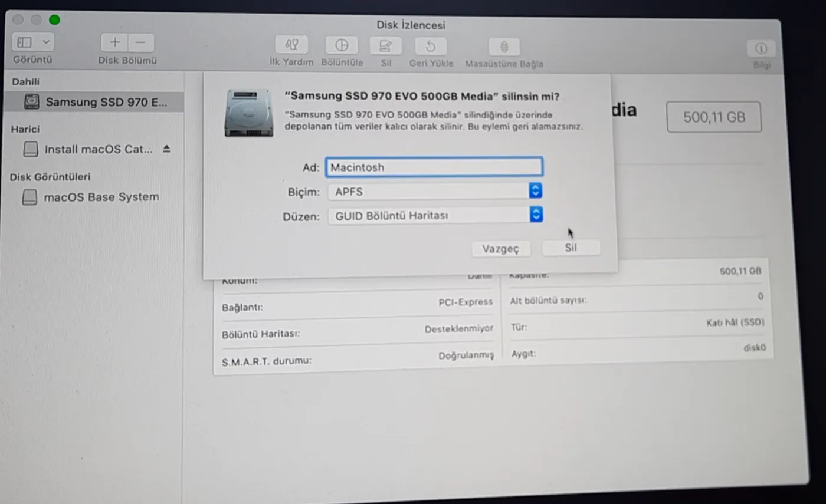826x504 pixels.
Task: Eject the Install macOS Catalina disk
Action: click(166, 149)
